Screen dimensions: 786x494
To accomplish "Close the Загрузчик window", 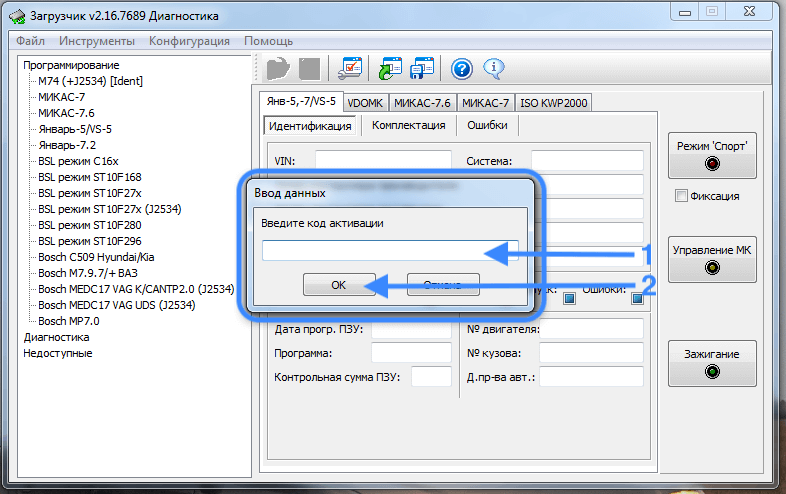I will pos(749,11).
